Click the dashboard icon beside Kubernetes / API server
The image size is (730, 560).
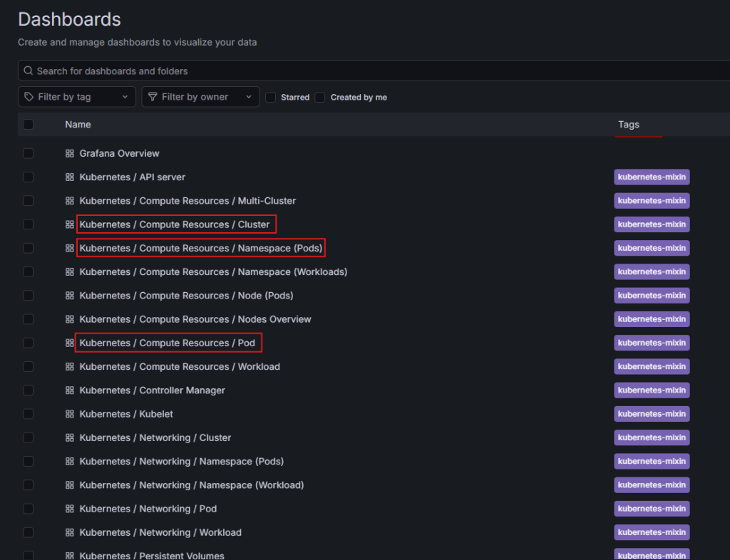click(x=70, y=177)
